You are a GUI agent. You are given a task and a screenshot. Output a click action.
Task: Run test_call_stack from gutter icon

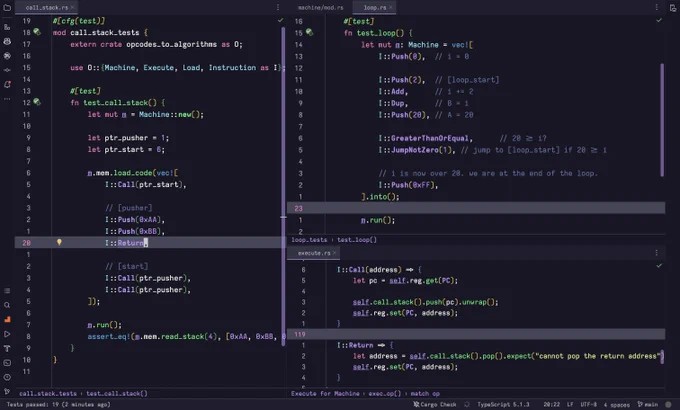(x=37, y=102)
